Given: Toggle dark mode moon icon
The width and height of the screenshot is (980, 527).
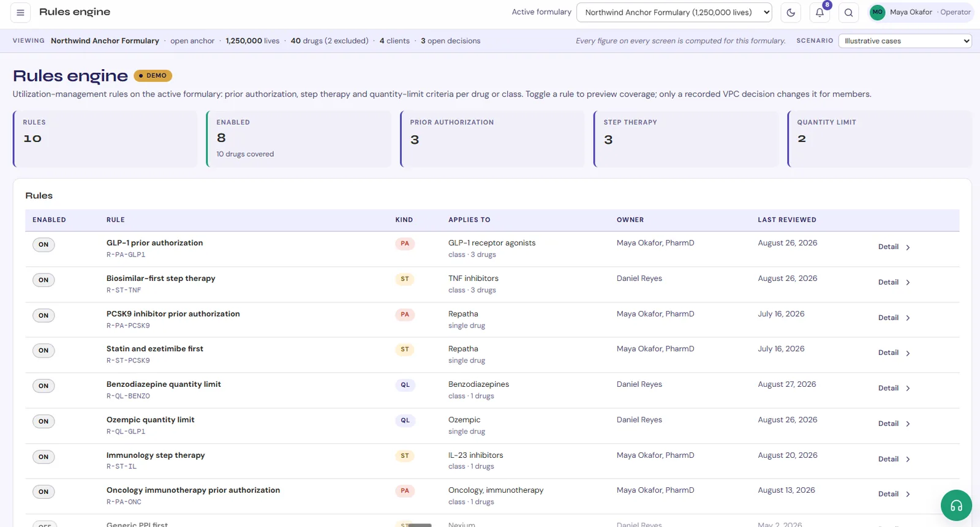Looking at the screenshot, I should (x=791, y=12).
